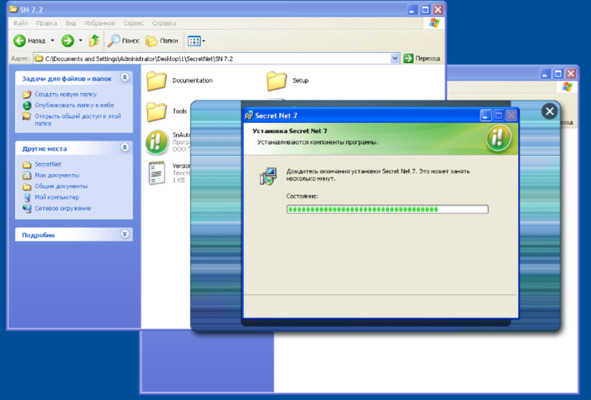This screenshot has height=400, width=591.
Task: Click the SN 7.2 title bar folder icon
Action: [14, 9]
